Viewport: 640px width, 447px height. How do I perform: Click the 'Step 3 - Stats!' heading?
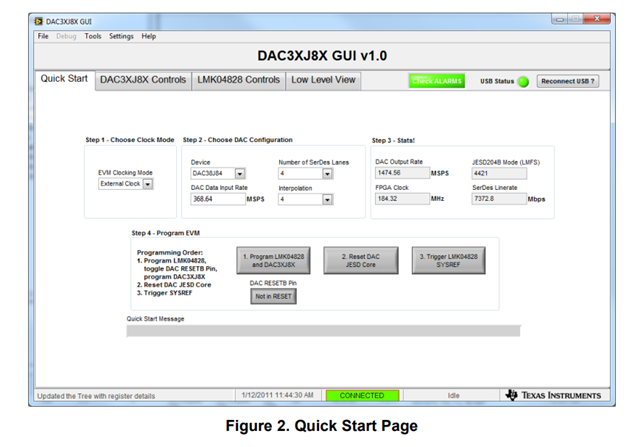393,140
